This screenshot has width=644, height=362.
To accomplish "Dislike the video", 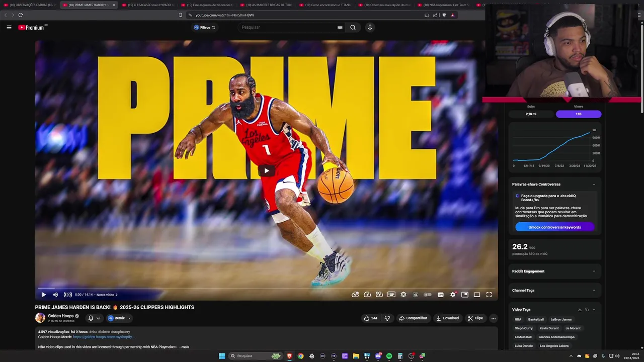I will (x=387, y=318).
